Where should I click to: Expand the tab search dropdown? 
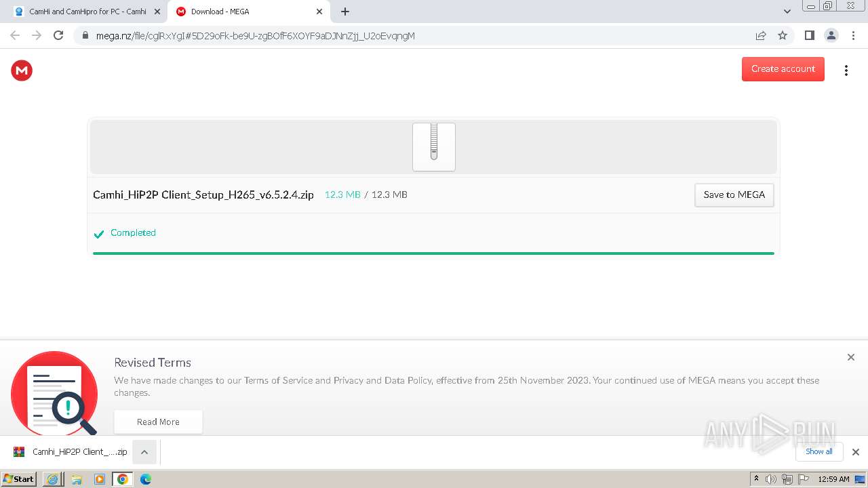(x=787, y=12)
